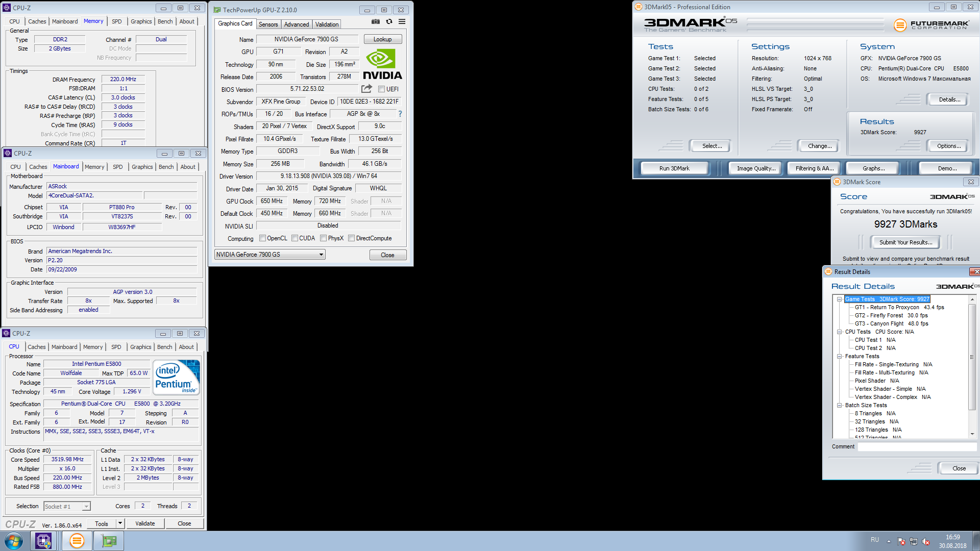Click the Graphs button in 3DMark05
This screenshot has height=551, width=980.
tap(874, 168)
